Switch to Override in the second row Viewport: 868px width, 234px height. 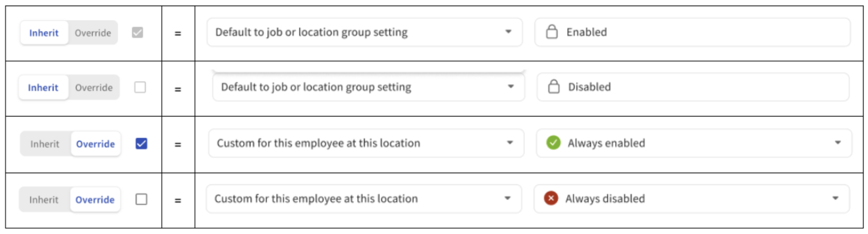coord(94,88)
